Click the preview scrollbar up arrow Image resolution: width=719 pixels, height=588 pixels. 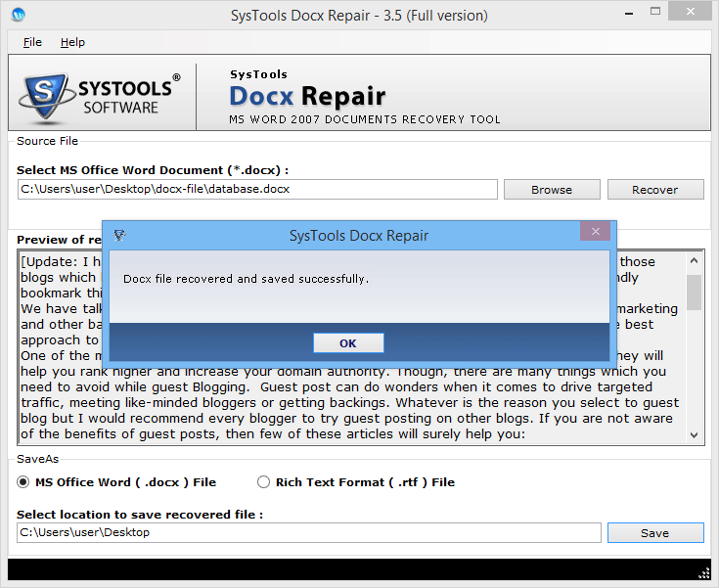click(694, 261)
